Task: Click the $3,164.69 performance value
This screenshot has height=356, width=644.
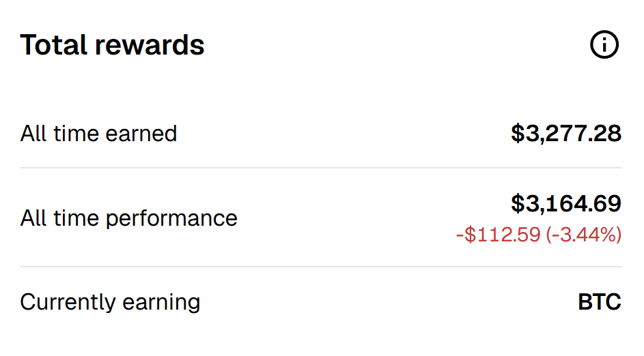Action: (x=566, y=203)
